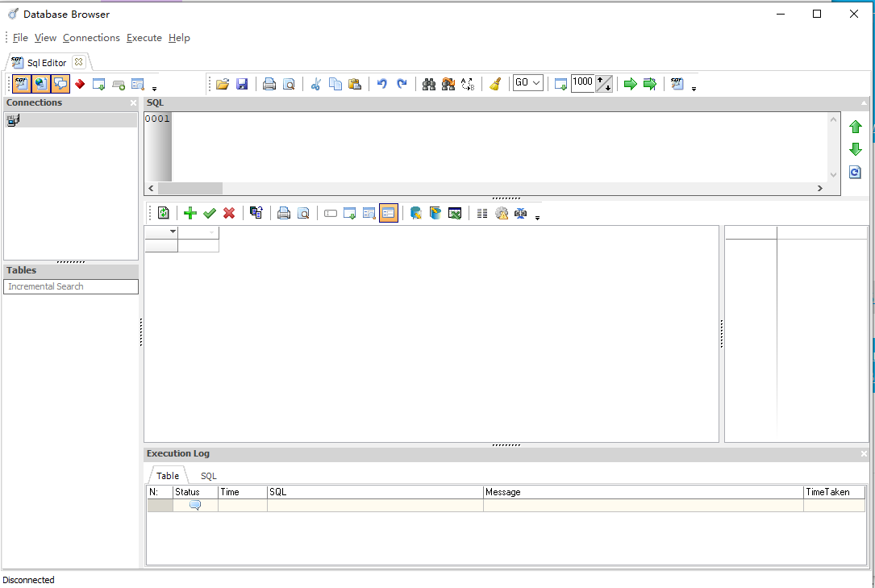The width and height of the screenshot is (875, 588).
Task: Go to previous SQL with green up arrow
Action: click(855, 127)
